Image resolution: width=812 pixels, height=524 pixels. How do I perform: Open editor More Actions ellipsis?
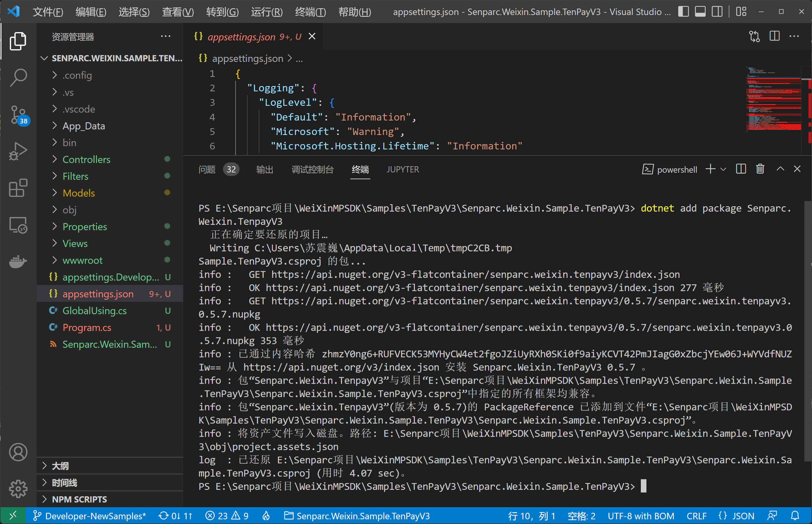(x=794, y=36)
